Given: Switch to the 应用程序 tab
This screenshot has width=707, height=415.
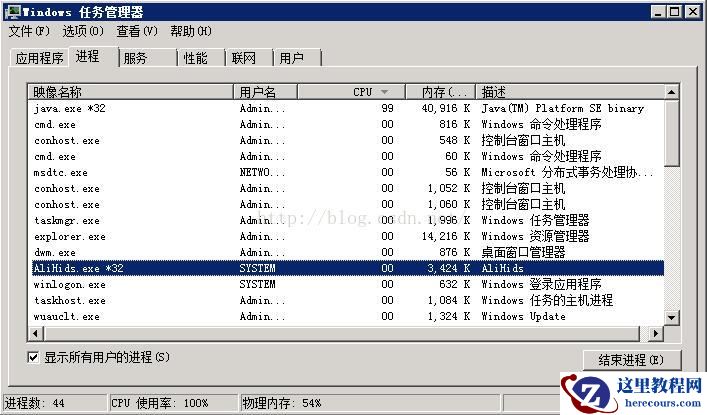Looking at the screenshot, I should 39,58.
